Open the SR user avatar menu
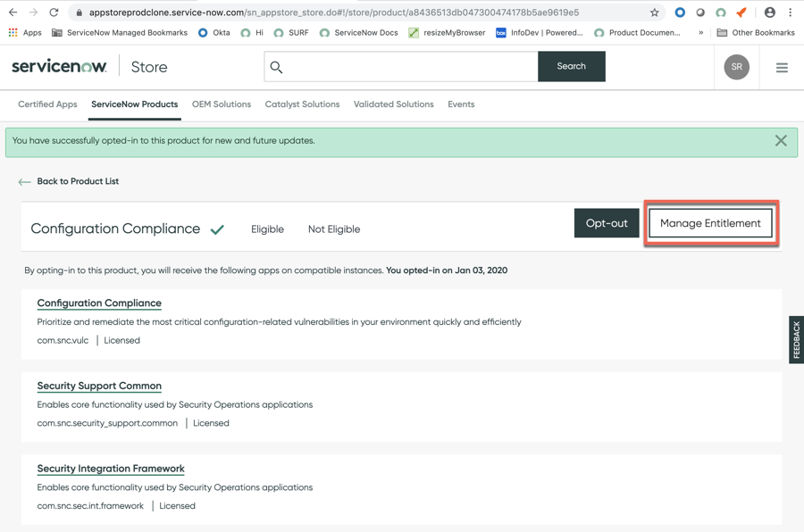This screenshot has height=532, width=804. 736,67
